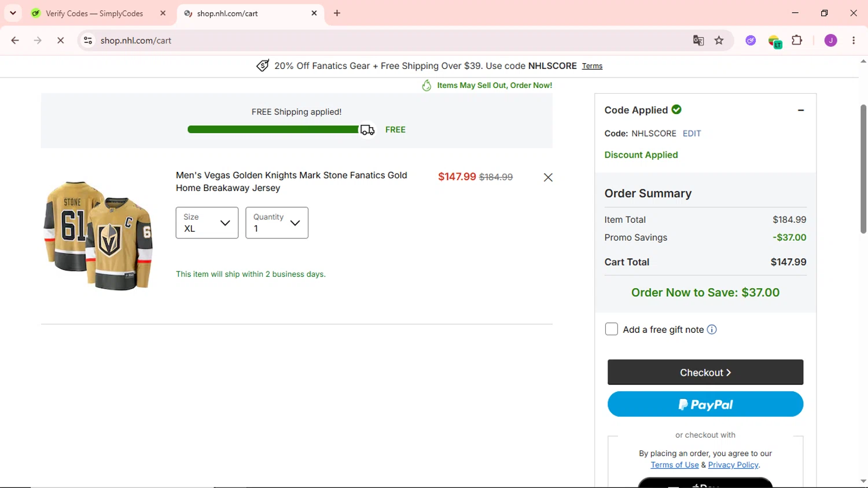Open the Quantity dropdown
This screenshot has width=868, height=488.
tap(277, 223)
